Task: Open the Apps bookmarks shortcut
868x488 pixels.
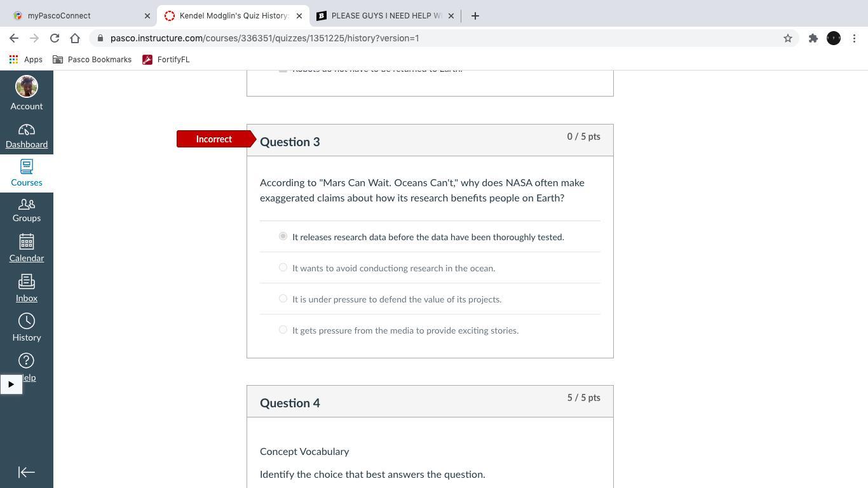Action: coord(26,60)
